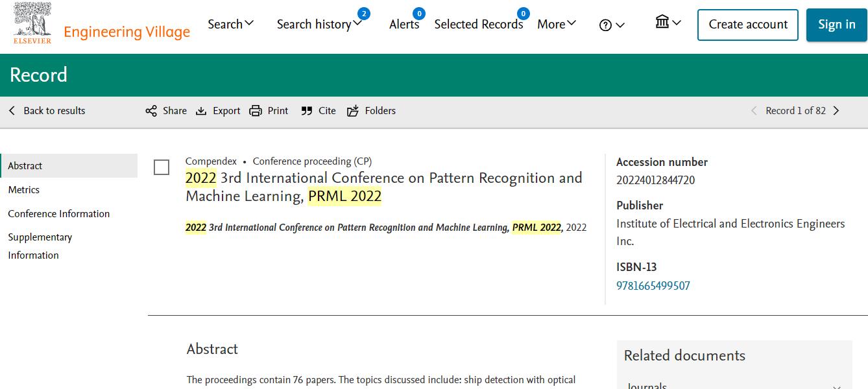
Task: Select the Metrics sidebar tab
Action: click(23, 190)
